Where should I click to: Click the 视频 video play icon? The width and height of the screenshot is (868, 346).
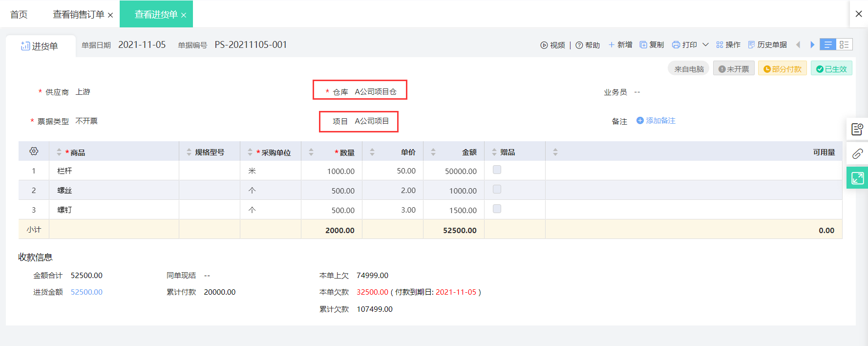[544, 45]
